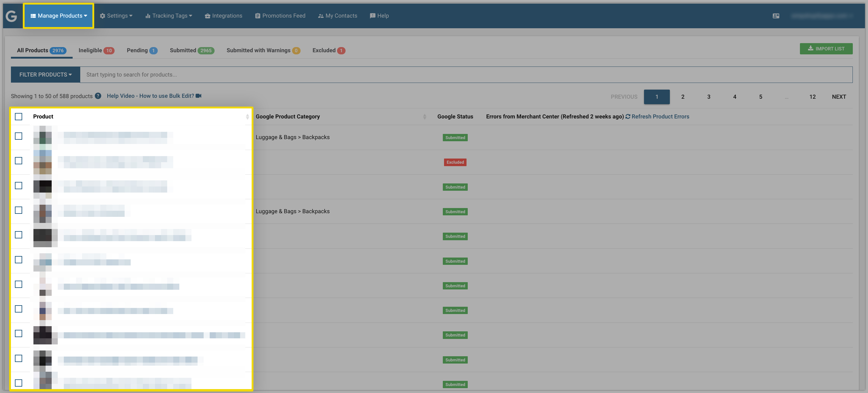Screen dimensions: 868x393
Task: Click the Refresh Product Errors sync icon
Action: coord(628,117)
